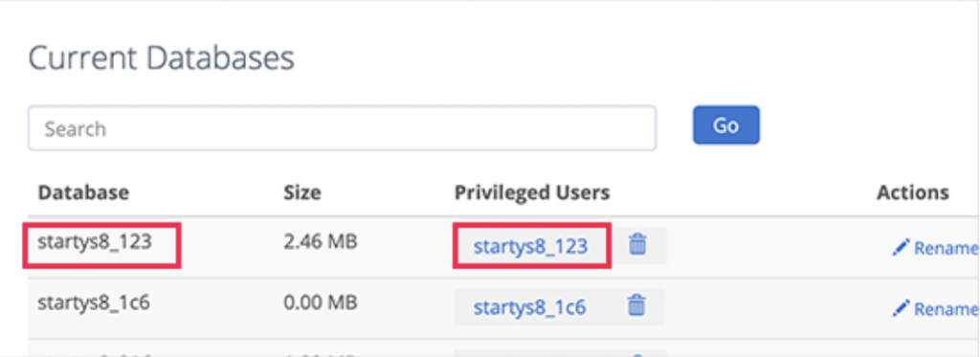The width and height of the screenshot is (980, 357).
Task: Click the partially visible third database row
Action: coord(503,348)
